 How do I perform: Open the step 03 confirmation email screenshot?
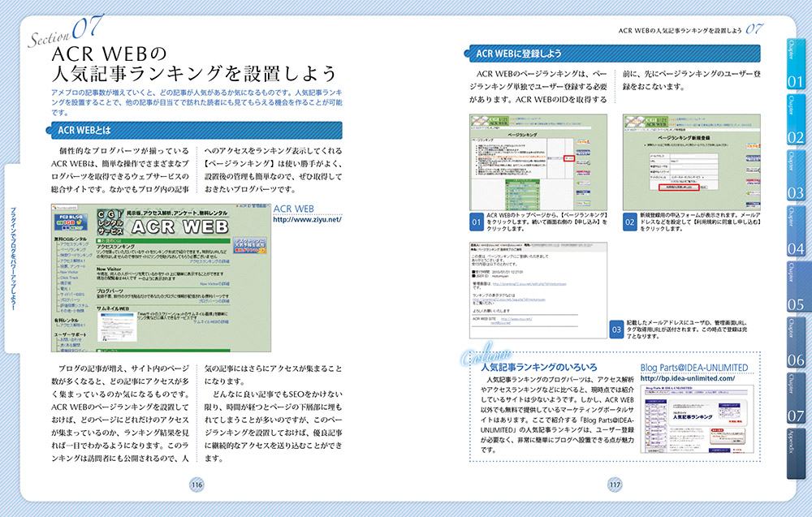(x=538, y=291)
